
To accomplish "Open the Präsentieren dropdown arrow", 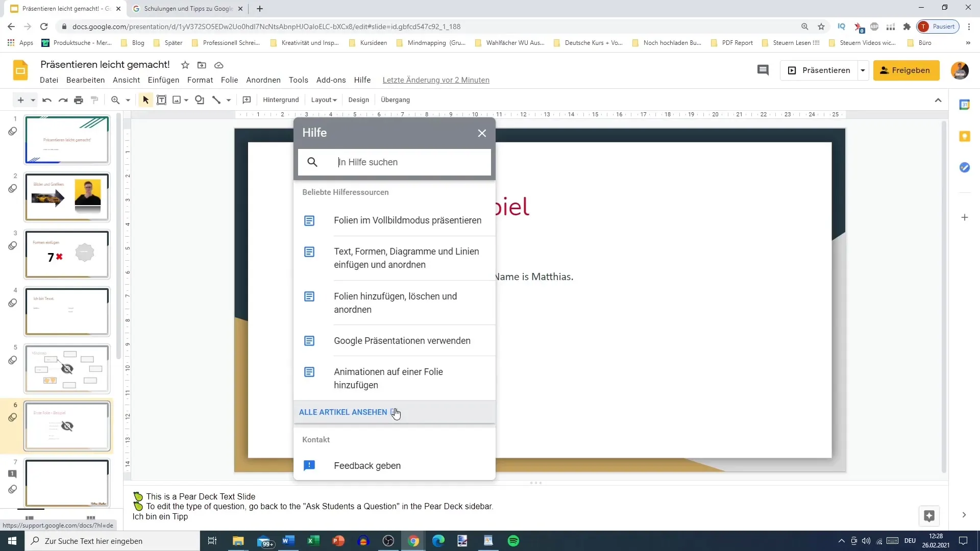I will 863,70.
